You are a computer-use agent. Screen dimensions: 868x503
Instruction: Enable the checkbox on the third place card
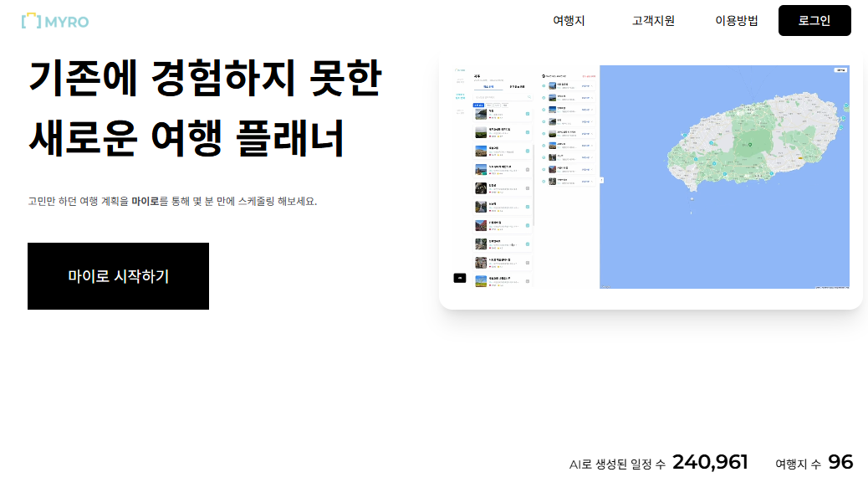(527, 148)
